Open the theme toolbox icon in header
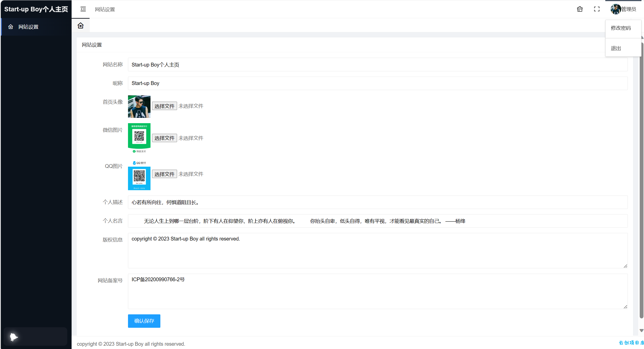The height and width of the screenshot is (349, 644). tap(580, 9)
